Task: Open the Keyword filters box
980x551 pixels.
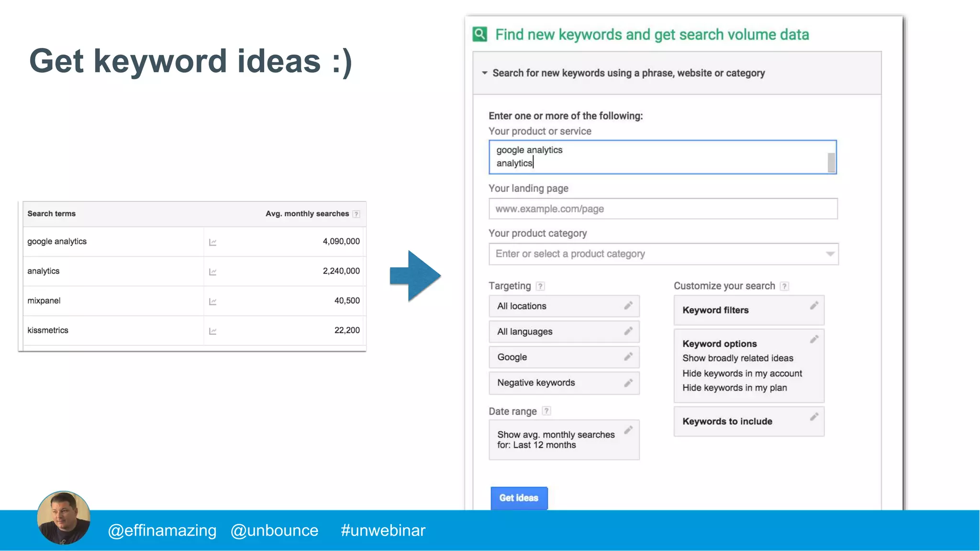Action: coord(749,310)
